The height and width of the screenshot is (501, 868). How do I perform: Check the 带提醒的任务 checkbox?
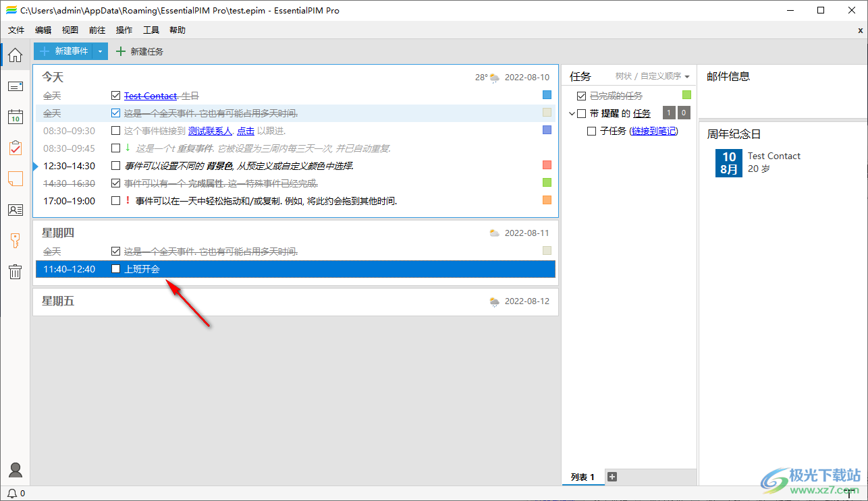582,113
